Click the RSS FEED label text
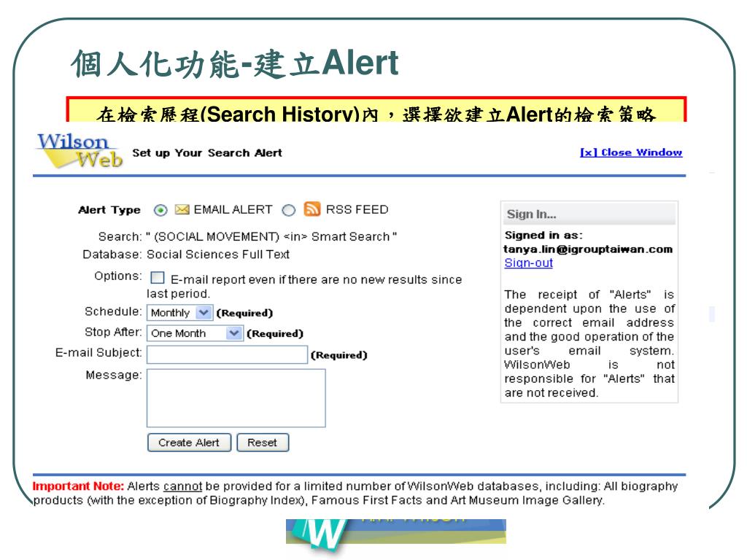 point(357,209)
